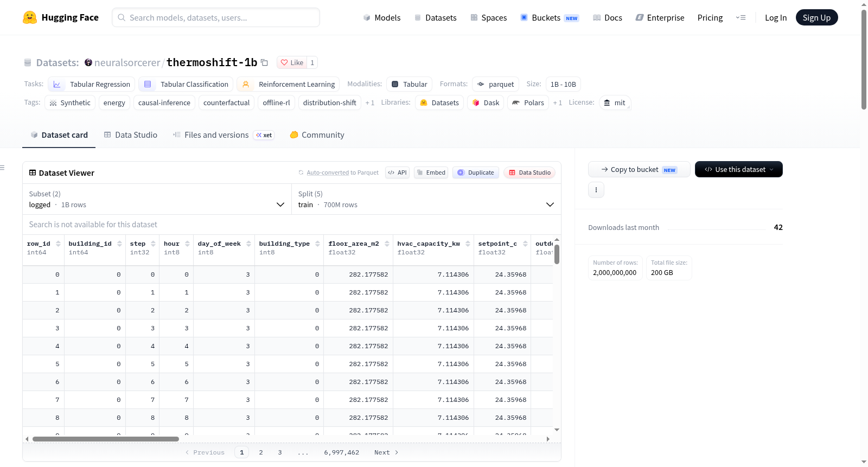Click the Embed button

431,172
